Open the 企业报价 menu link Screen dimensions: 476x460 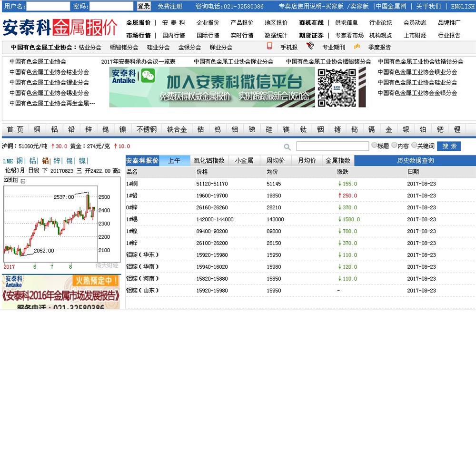tap(208, 23)
